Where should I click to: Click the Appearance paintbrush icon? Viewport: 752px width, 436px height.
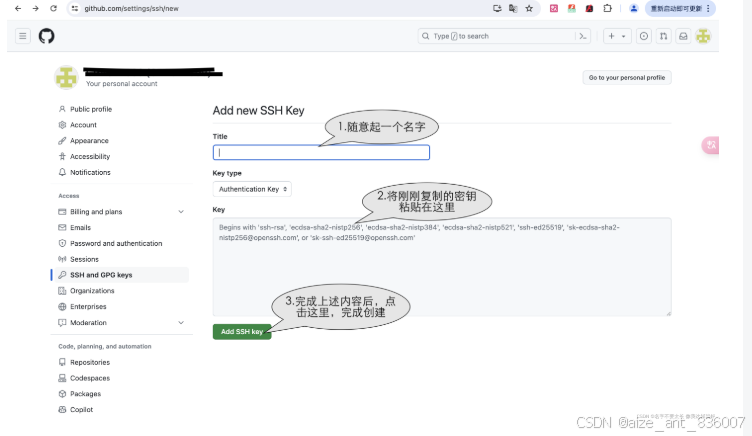click(62, 141)
